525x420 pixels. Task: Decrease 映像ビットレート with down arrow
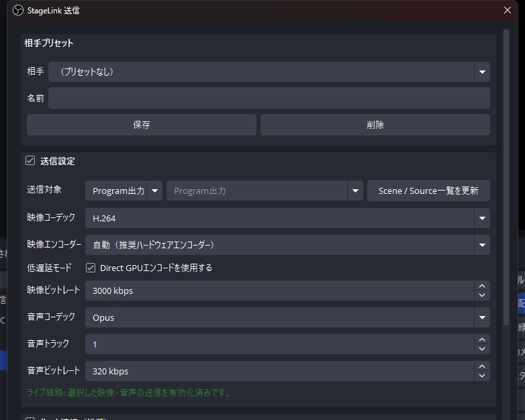[x=482, y=295]
